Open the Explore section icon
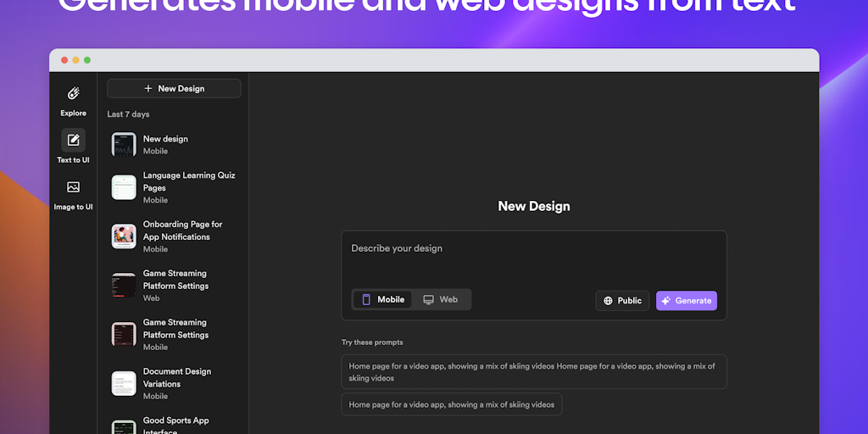This screenshot has width=868, height=434. point(73,93)
